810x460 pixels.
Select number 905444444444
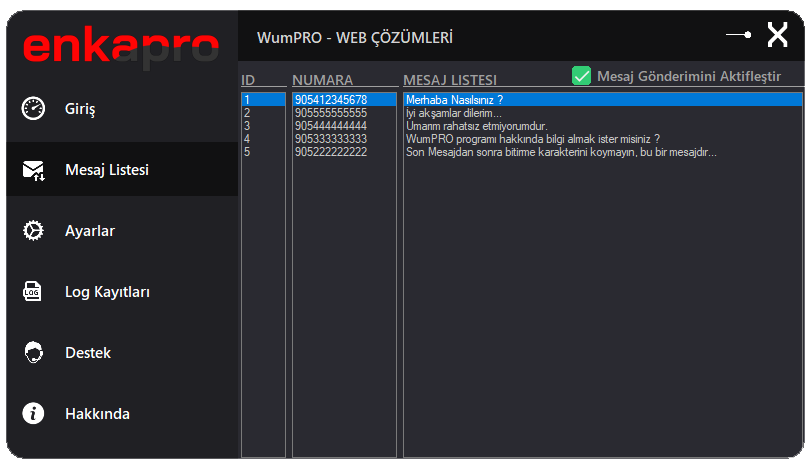[345, 126]
